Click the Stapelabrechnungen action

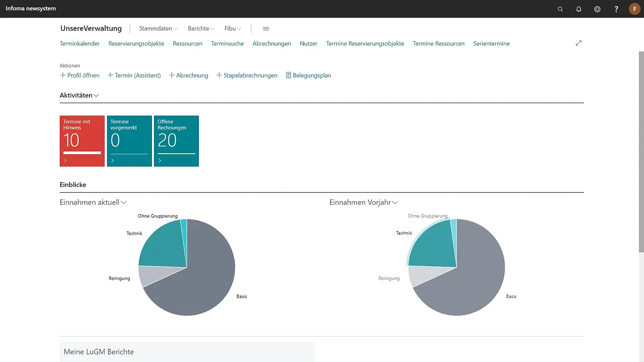point(247,75)
